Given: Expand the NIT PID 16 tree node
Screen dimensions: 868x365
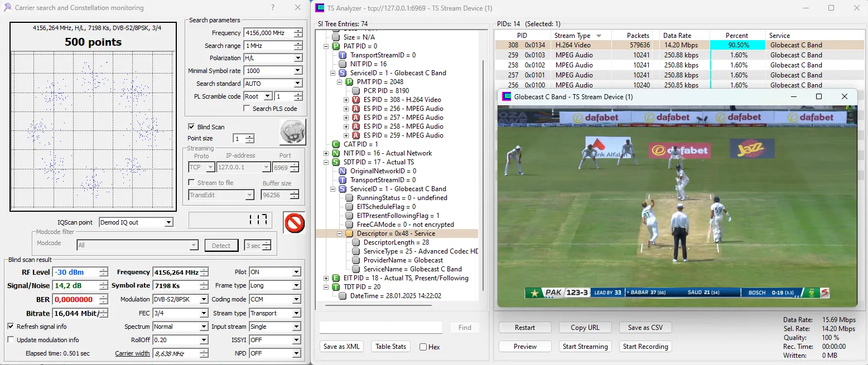Looking at the screenshot, I should point(326,153).
